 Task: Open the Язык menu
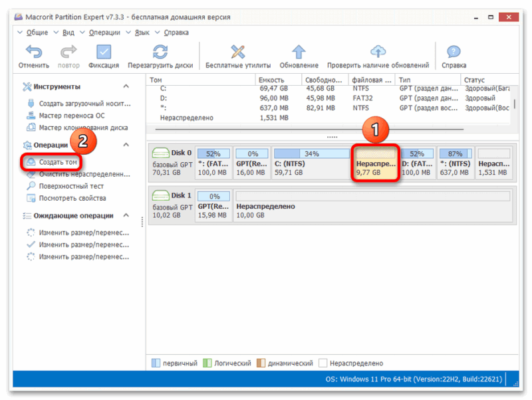click(x=142, y=33)
